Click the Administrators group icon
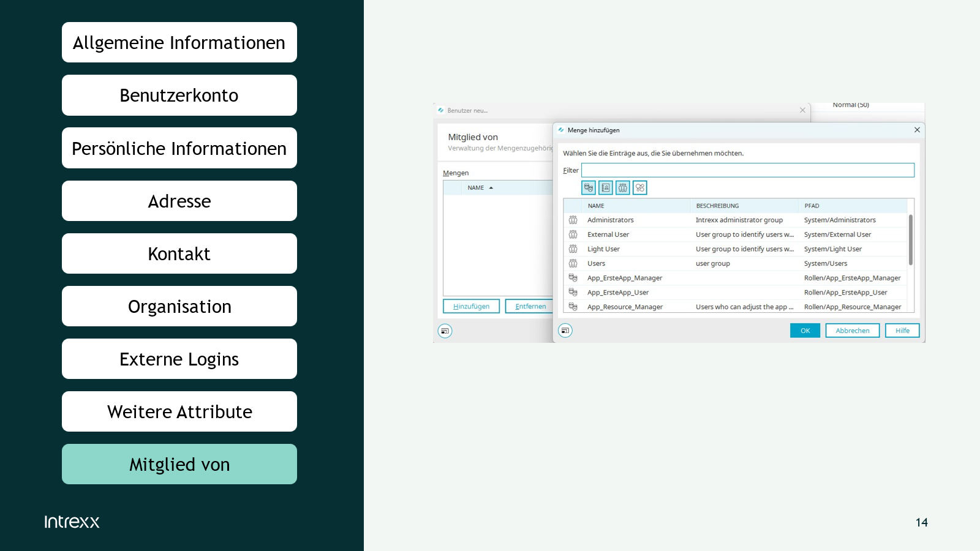The image size is (980, 551). [573, 220]
